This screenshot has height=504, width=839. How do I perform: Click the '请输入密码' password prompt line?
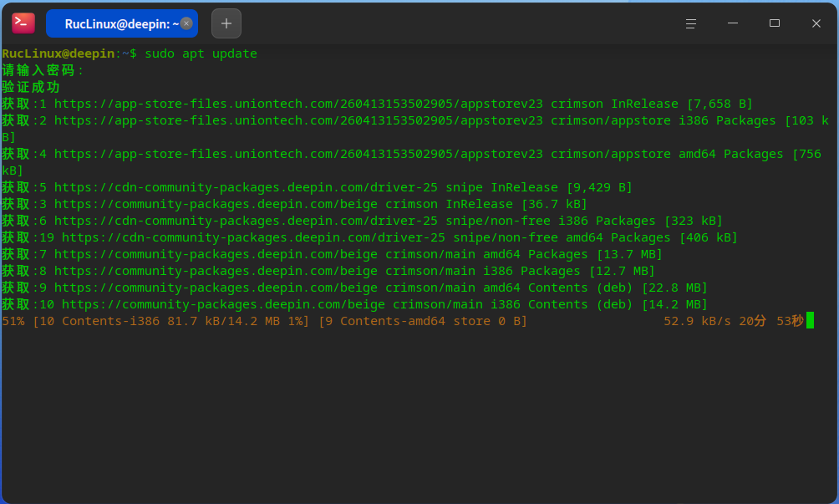43,70
